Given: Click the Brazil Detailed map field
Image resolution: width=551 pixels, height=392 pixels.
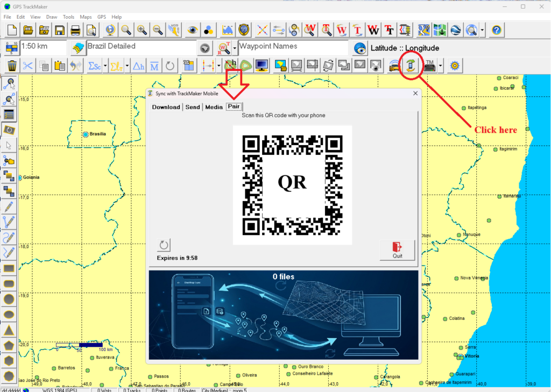Looking at the screenshot, I should pyautogui.click(x=142, y=48).
